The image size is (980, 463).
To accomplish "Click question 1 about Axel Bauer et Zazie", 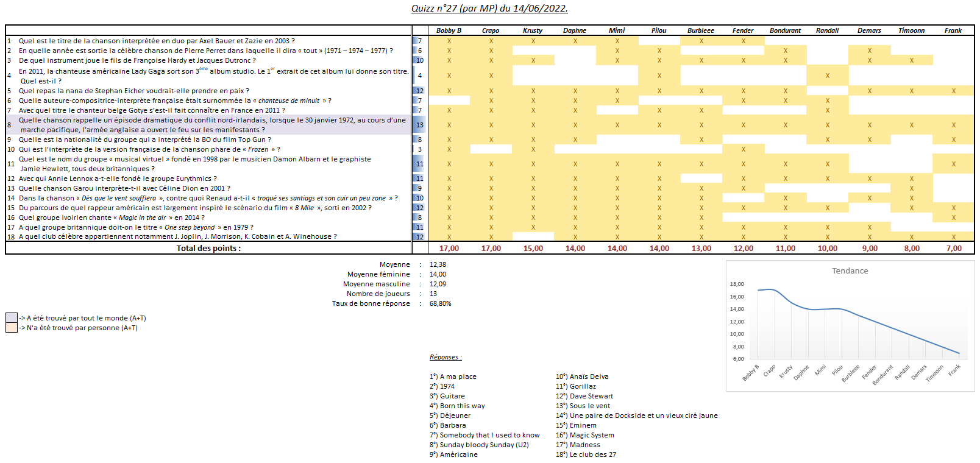I will coord(157,41).
